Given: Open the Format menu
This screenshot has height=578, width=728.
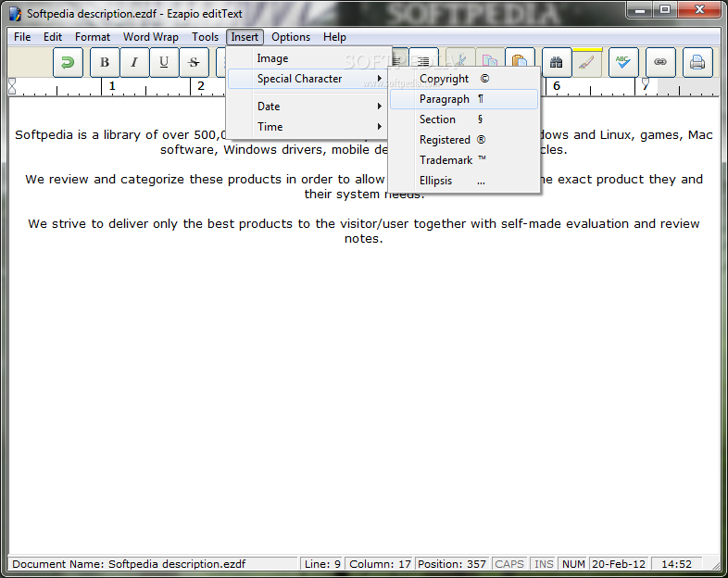Looking at the screenshot, I should (x=93, y=37).
